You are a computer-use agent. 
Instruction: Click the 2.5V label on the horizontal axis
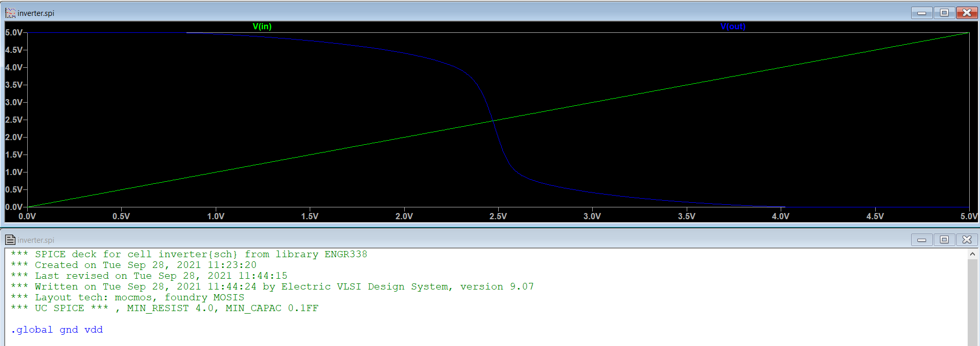498,216
